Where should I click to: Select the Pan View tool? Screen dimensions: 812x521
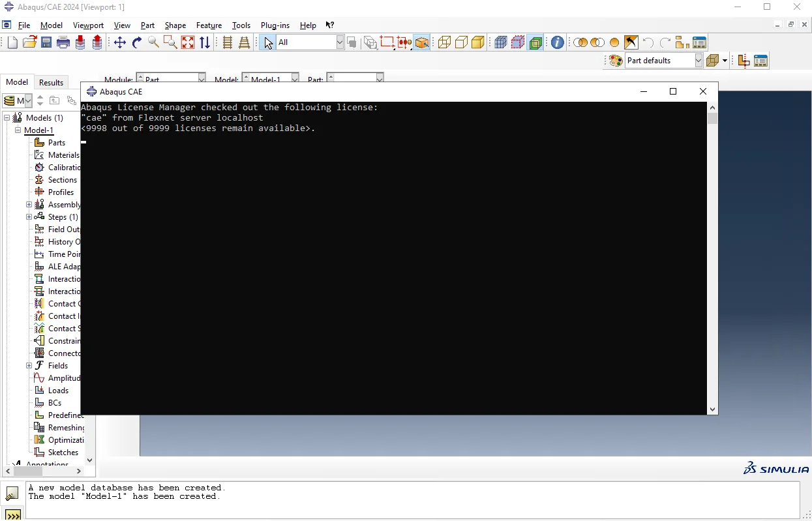tap(120, 42)
